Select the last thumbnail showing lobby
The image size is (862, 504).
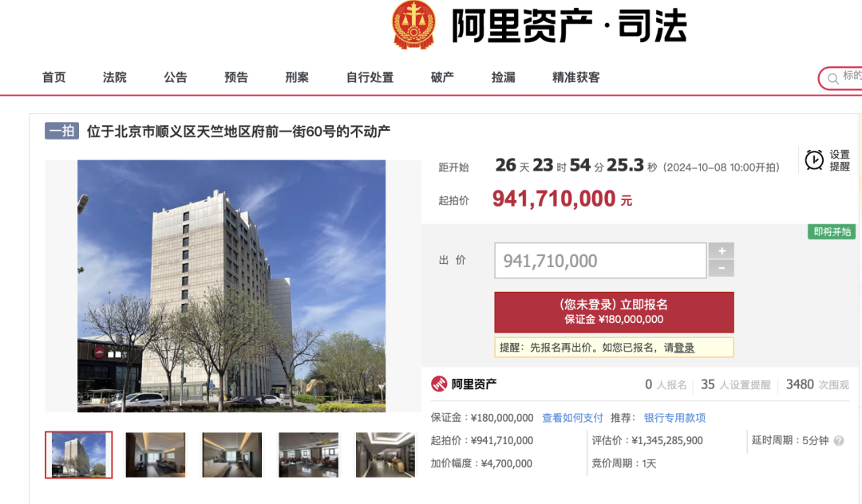(386, 455)
